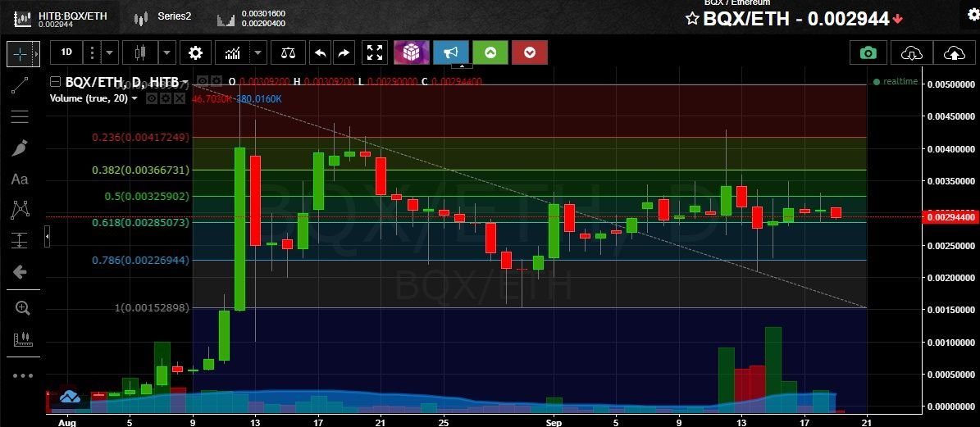This screenshot has height=427, width=980.
Task: Select the text annotation tool
Action: (20, 179)
